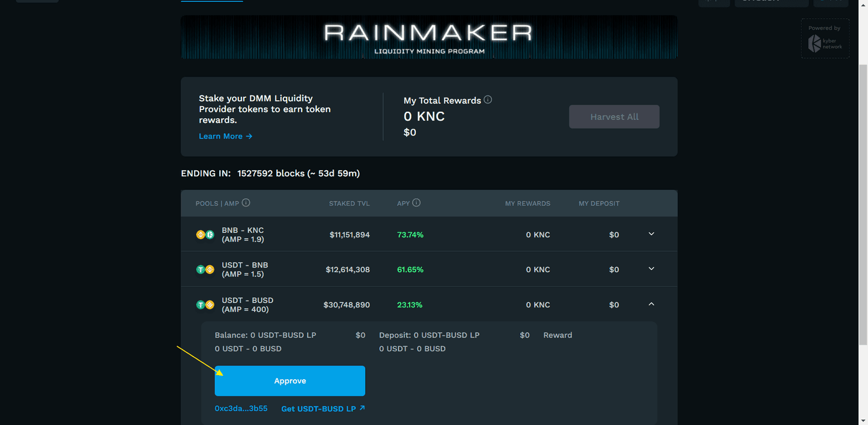Click the STAKED TVL column header
Screen dimensions: 868x425
pos(350,203)
